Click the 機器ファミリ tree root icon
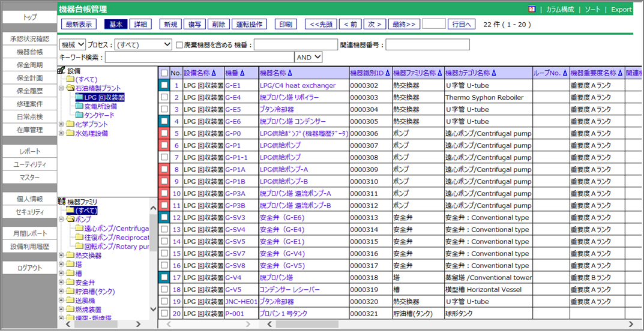The width and height of the screenshot is (644, 336). [x=61, y=202]
